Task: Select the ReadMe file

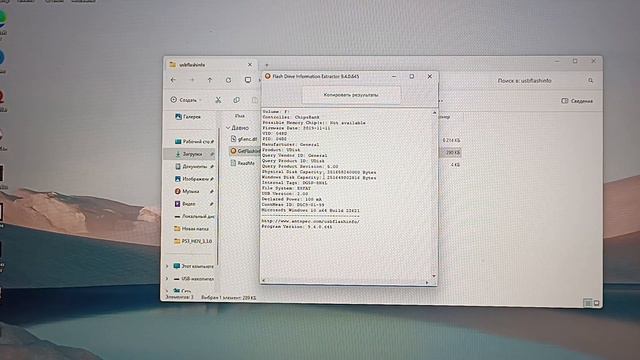Action: coord(243,163)
